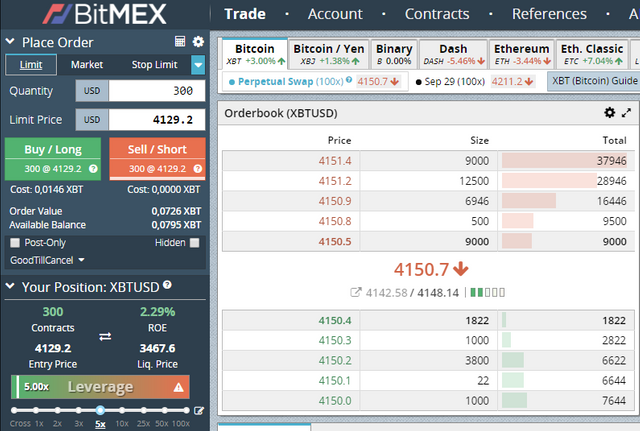Edit leverage with the pencil icon
This screenshot has width=640, height=431.
tap(199, 411)
